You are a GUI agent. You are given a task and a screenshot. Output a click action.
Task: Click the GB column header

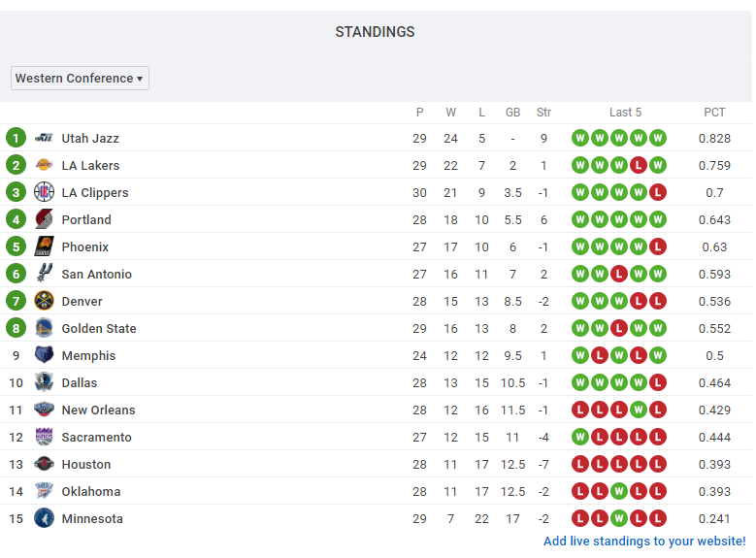point(512,113)
